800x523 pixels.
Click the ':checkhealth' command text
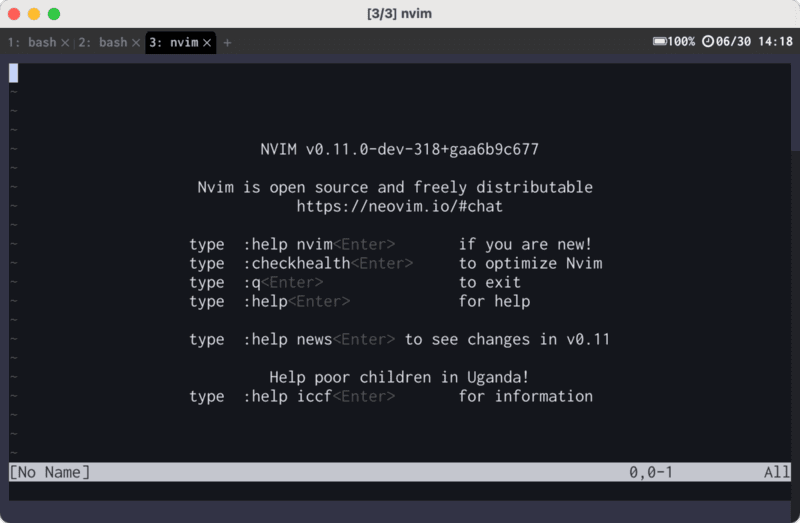click(297, 263)
